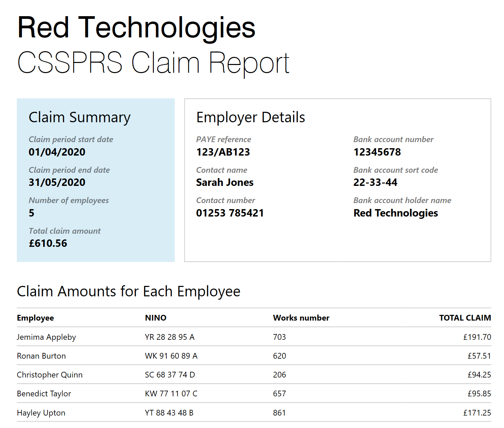Viewport: 504px width, 428px height.
Task: Click works number 703
Action: (x=279, y=337)
